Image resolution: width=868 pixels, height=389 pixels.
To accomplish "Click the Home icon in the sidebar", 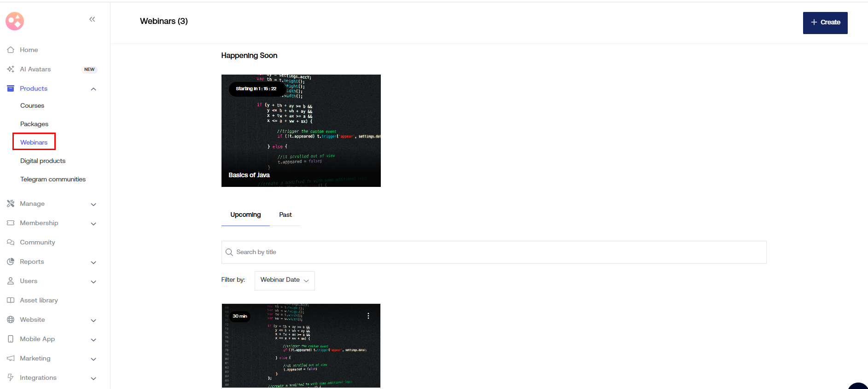I will point(11,50).
